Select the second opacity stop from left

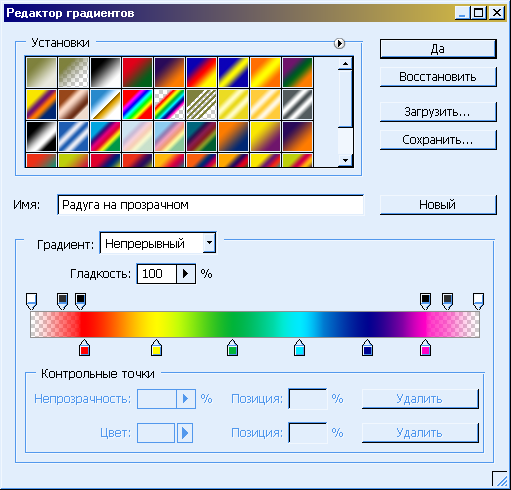coord(62,301)
